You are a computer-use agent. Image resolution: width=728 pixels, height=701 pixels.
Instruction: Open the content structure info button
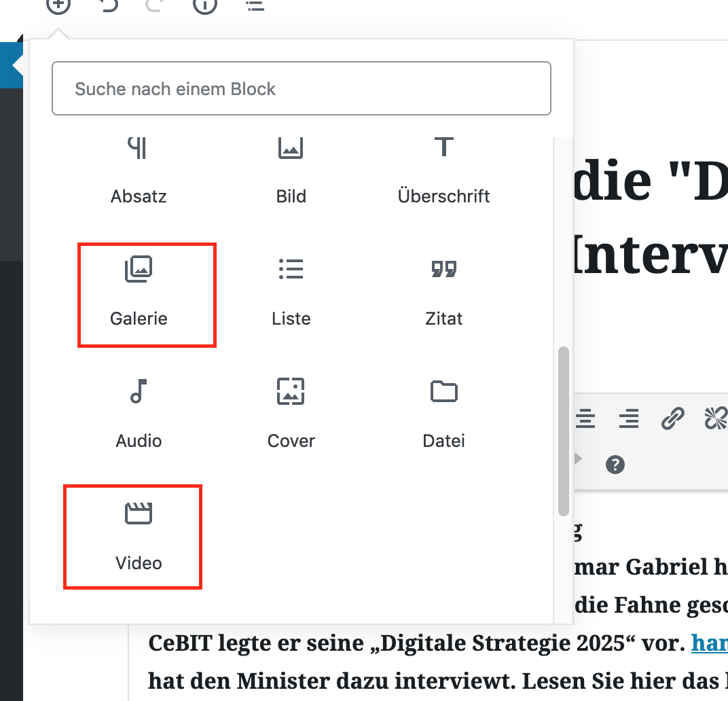tap(205, 5)
